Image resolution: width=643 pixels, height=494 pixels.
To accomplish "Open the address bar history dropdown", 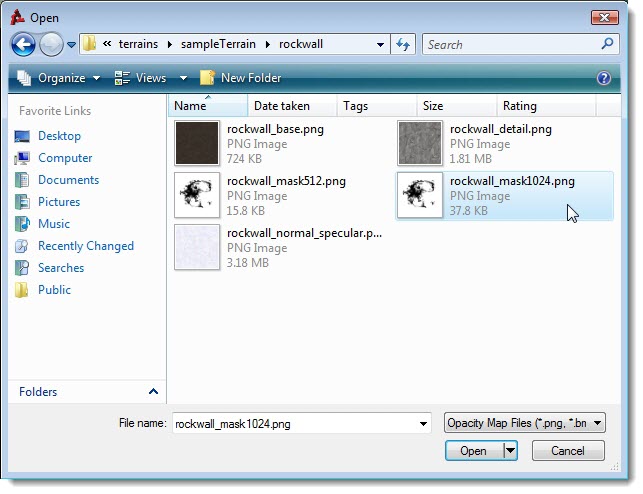I will click(380, 45).
